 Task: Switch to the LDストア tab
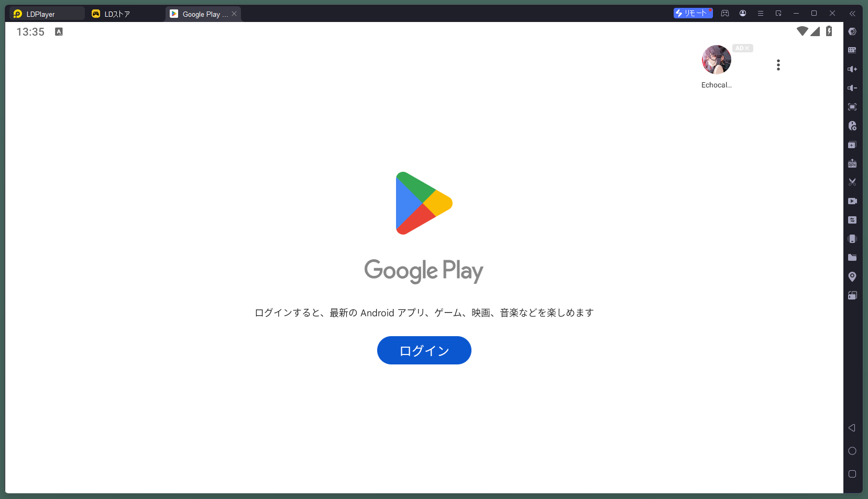coord(116,14)
